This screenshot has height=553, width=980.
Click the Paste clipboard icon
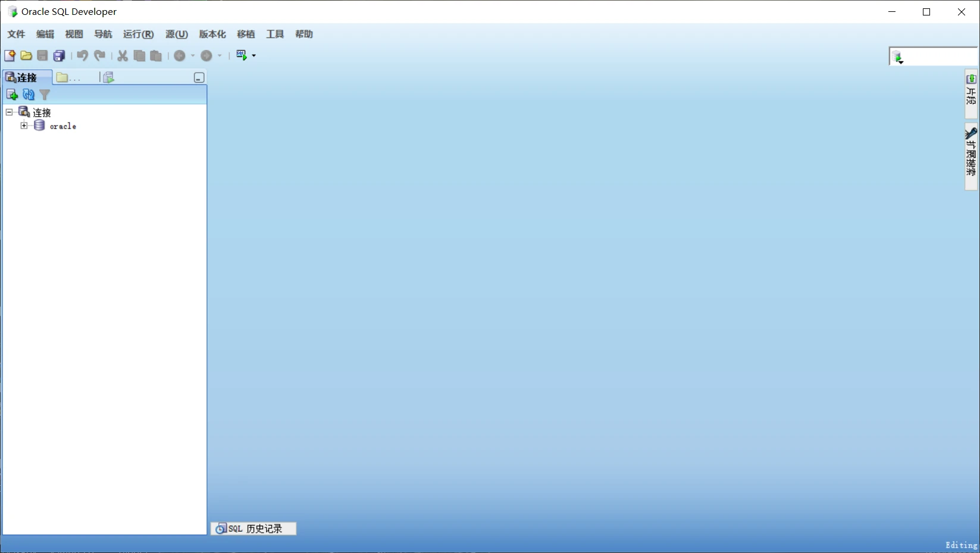coord(156,55)
